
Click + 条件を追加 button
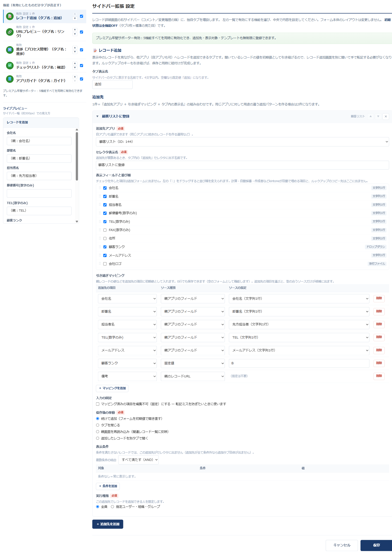(x=108, y=486)
